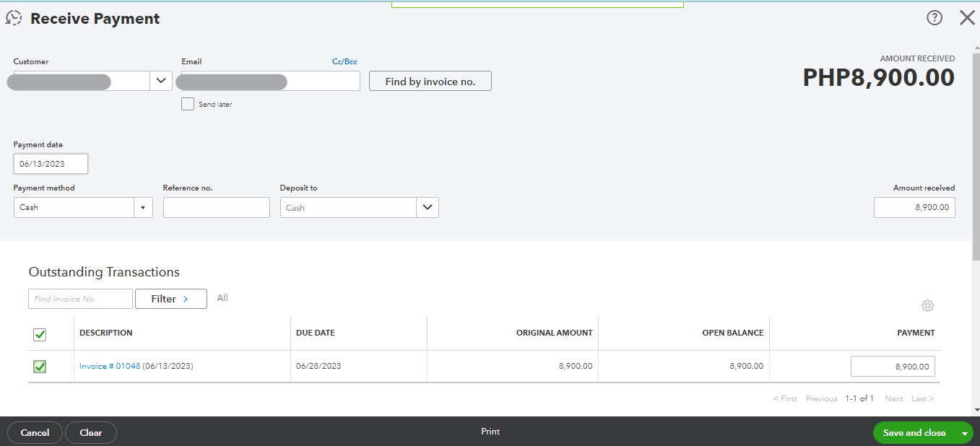Expand the Deposit to dropdown arrow
This screenshot has width=980, height=446.
(x=428, y=208)
